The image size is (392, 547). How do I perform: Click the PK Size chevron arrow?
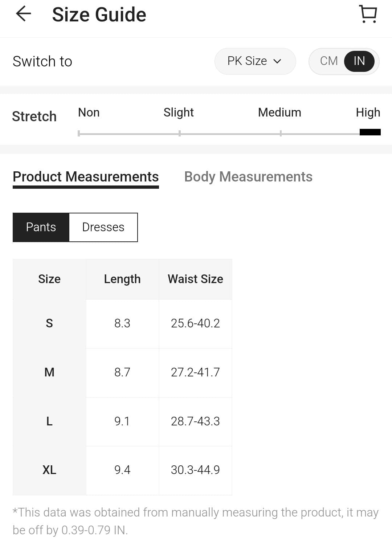[x=277, y=61]
